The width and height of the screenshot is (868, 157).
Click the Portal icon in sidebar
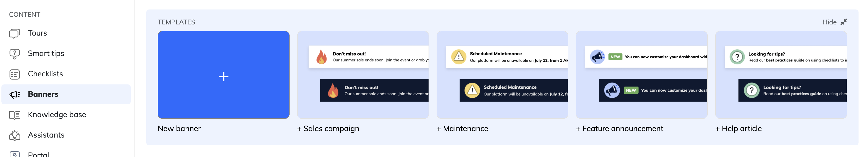(x=14, y=154)
